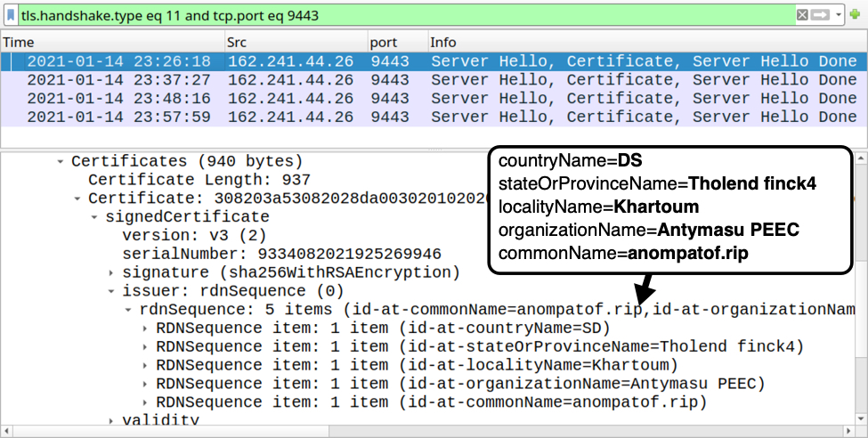The width and height of the screenshot is (868, 438).
Task: Apply the display filter arrow button
Action: [x=821, y=15]
